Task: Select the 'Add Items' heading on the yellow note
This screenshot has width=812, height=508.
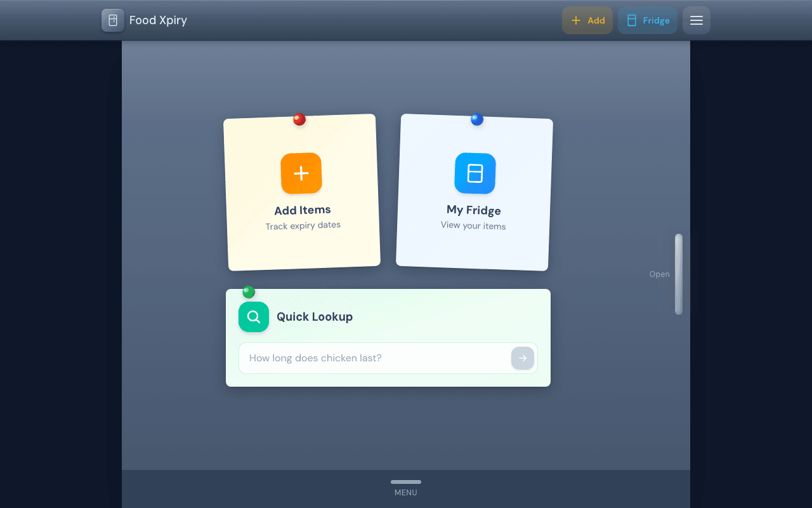Action: pyautogui.click(x=303, y=210)
